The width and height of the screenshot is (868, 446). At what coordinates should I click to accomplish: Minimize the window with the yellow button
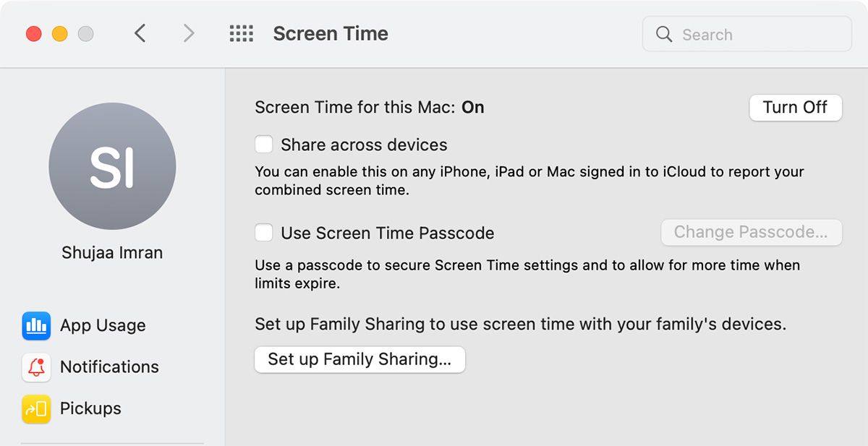click(x=59, y=33)
